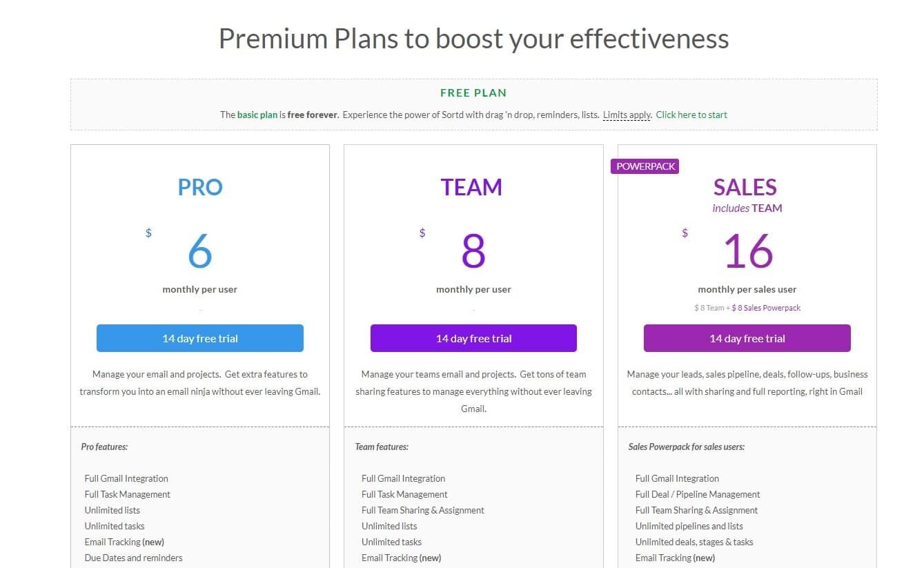Click the SALES plan price number 16
Viewport: 924px width, 568px height.
(748, 251)
